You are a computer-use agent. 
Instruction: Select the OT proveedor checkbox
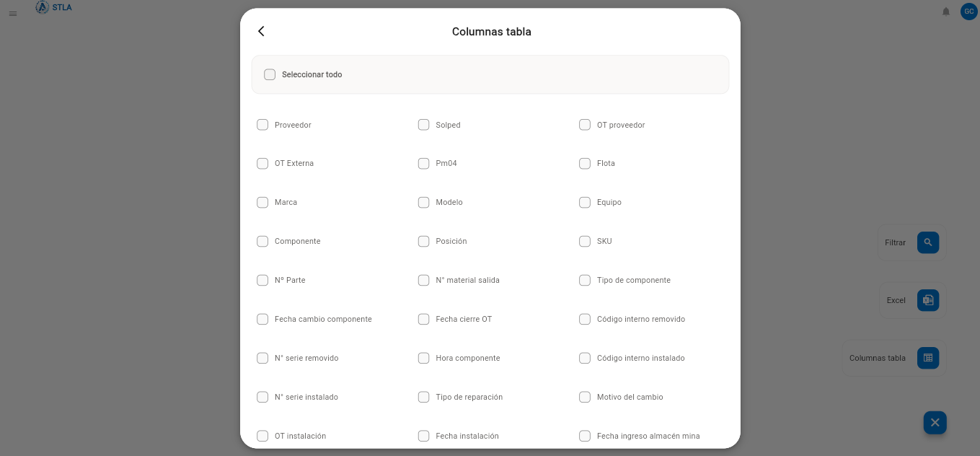pyautogui.click(x=585, y=125)
